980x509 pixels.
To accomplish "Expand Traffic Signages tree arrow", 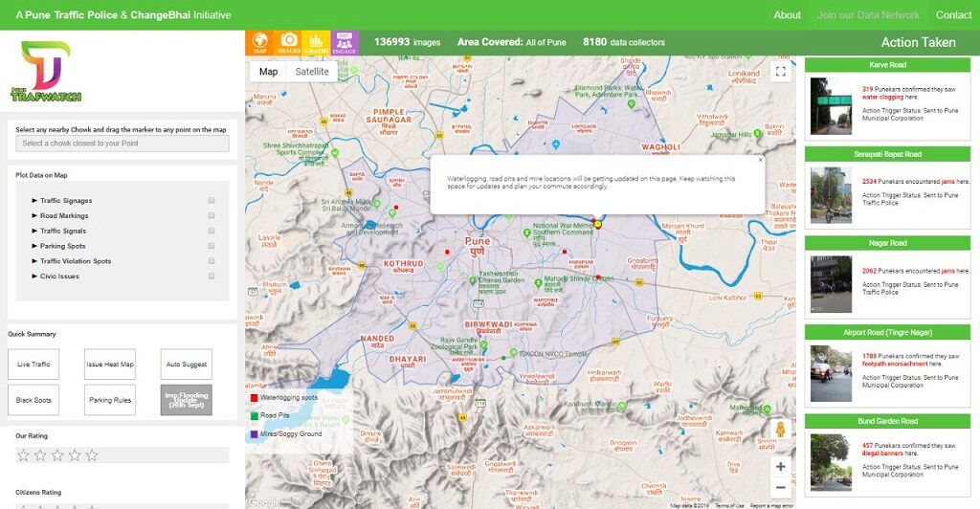I will [34, 201].
